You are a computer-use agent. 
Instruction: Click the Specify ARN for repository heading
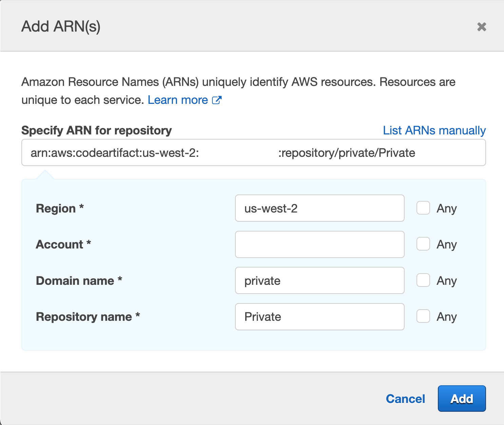(x=96, y=130)
